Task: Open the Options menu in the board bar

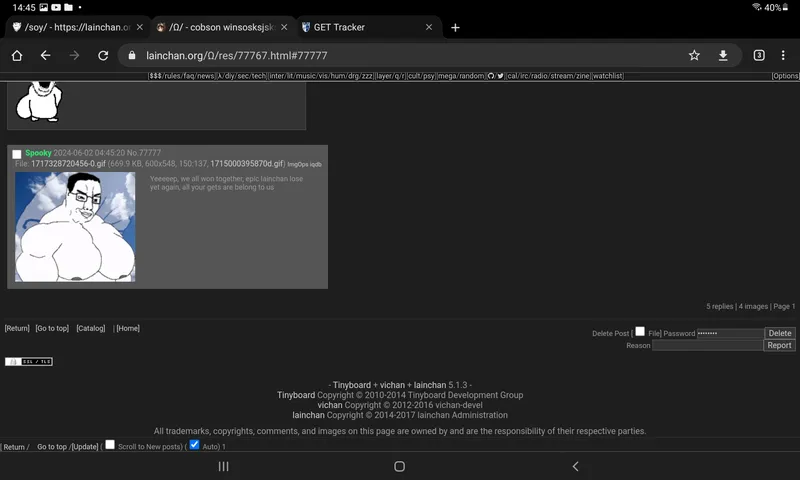Action: point(785,76)
